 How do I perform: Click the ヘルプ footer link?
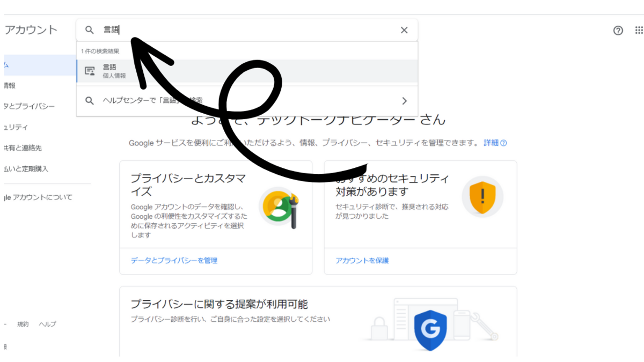coord(47,324)
